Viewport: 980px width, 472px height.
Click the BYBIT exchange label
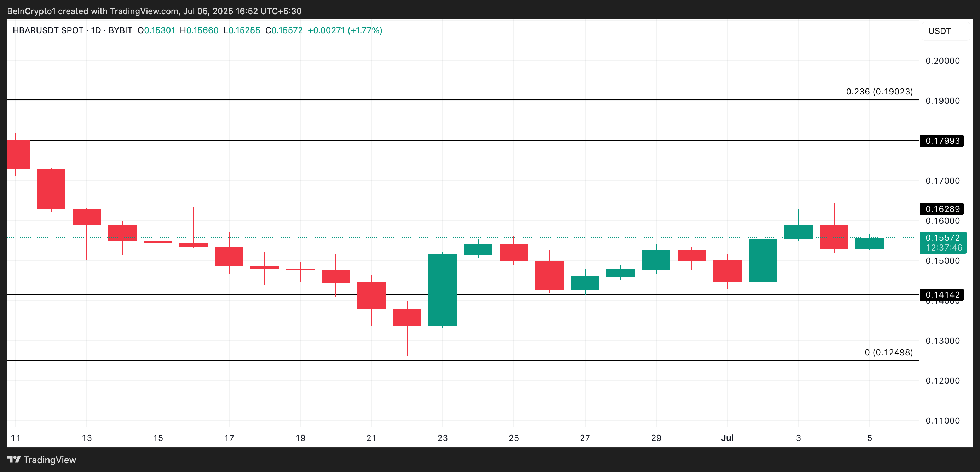[x=121, y=30]
